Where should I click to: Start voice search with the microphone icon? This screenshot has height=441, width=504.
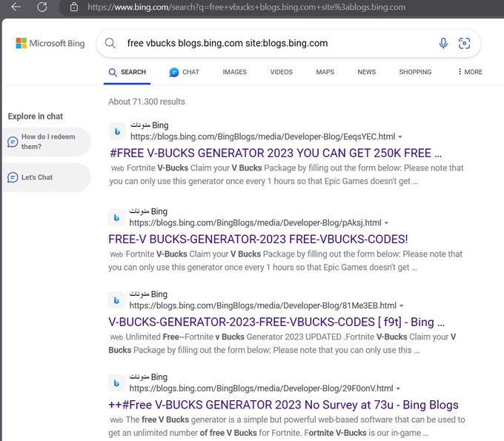tap(443, 43)
